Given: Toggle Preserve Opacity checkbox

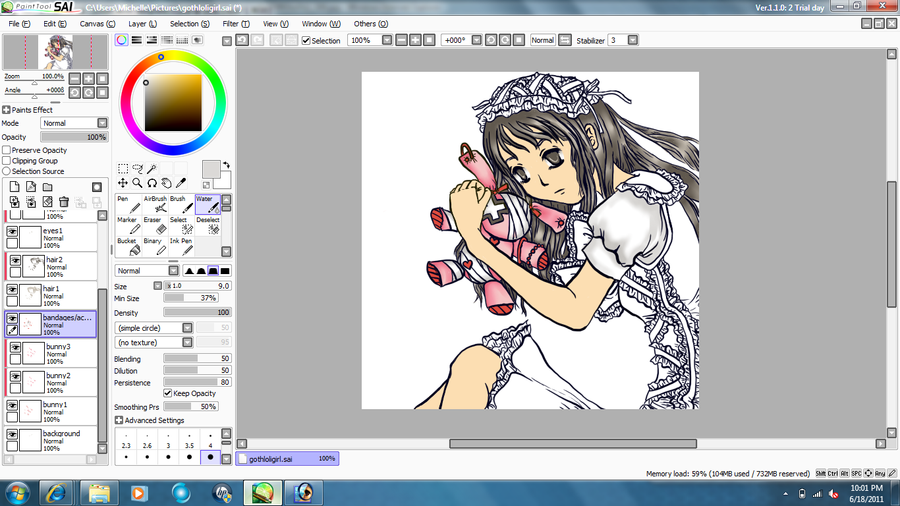Looking at the screenshot, I should [7, 150].
